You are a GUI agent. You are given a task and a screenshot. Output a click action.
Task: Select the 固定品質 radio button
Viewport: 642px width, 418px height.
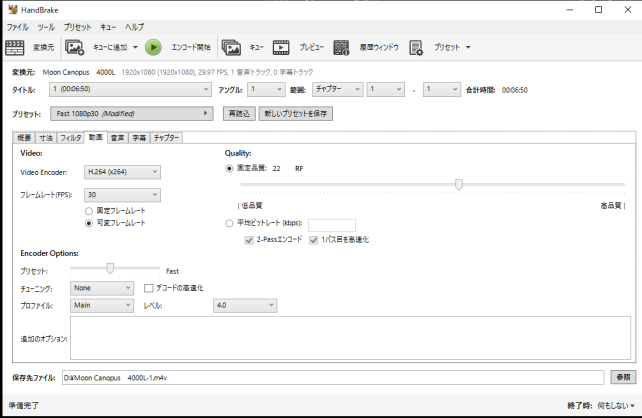click(229, 168)
